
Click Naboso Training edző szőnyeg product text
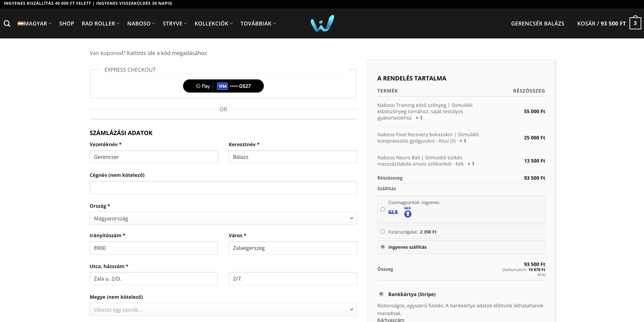(x=425, y=111)
